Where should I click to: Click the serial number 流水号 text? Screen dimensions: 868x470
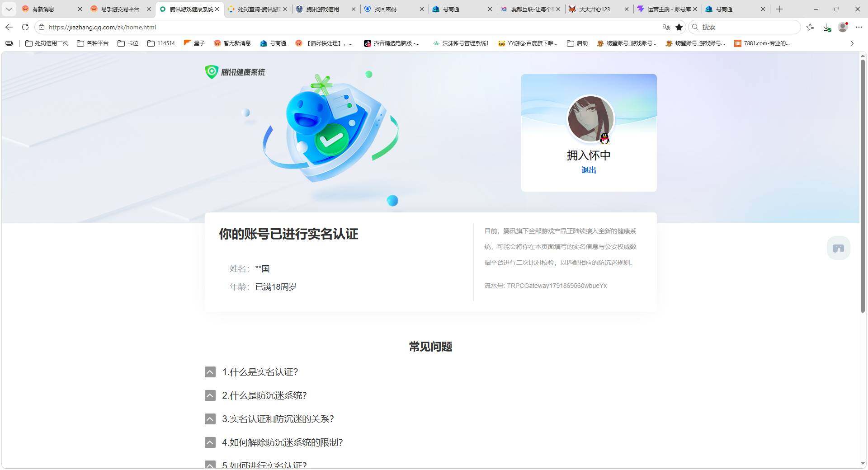click(546, 286)
